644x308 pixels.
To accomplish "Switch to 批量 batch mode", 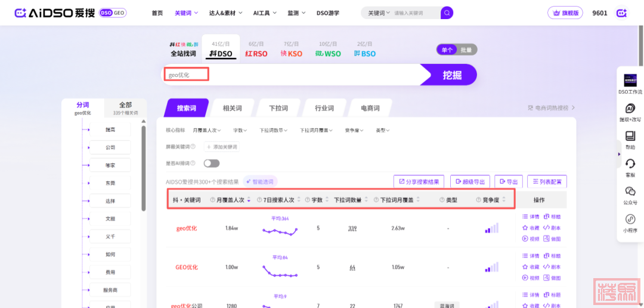I will (466, 50).
